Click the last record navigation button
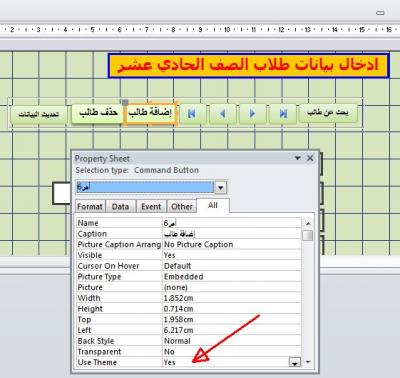Viewport: 400px width, 378px height. [x=283, y=114]
